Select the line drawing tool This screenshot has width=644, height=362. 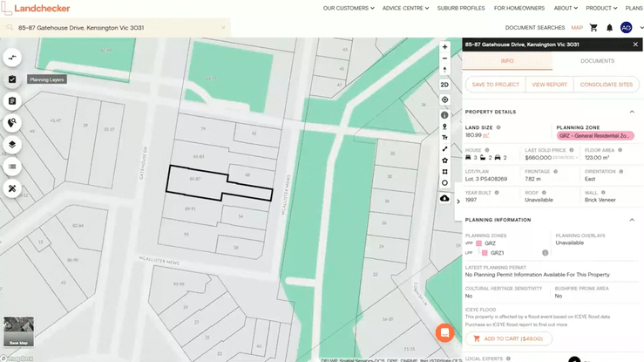pos(444,149)
